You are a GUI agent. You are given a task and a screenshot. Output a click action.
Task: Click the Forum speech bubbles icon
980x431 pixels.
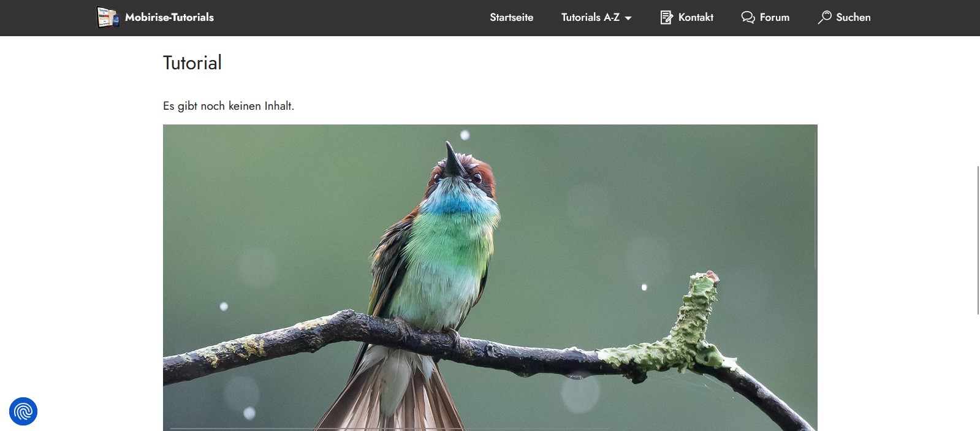click(748, 17)
